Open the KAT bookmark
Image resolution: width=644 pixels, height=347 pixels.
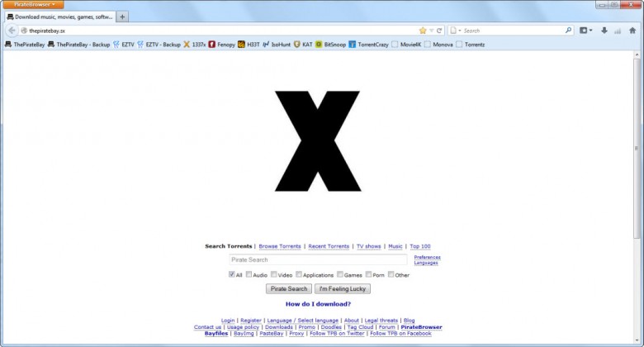[303, 45]
